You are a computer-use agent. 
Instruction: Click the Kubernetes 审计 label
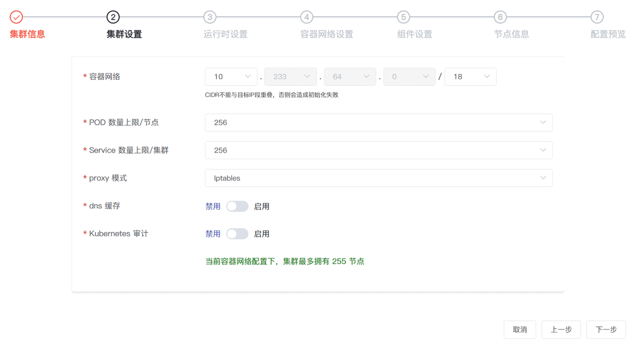click(x=118, y=234)
